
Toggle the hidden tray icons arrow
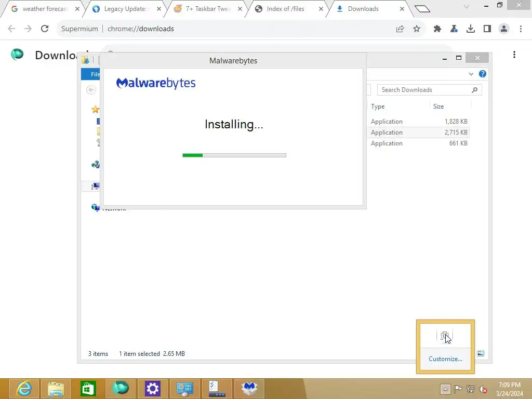(x=445, y=389)
